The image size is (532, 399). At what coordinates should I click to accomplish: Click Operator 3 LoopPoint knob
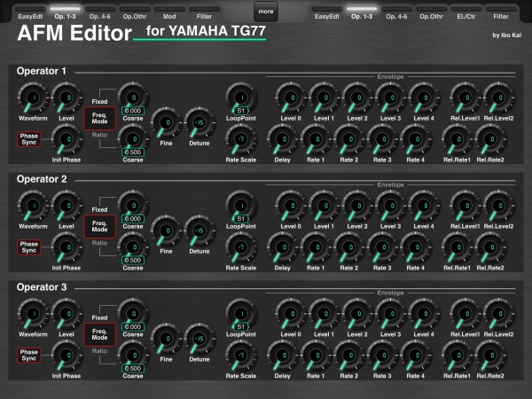click(x=241, y=314)
